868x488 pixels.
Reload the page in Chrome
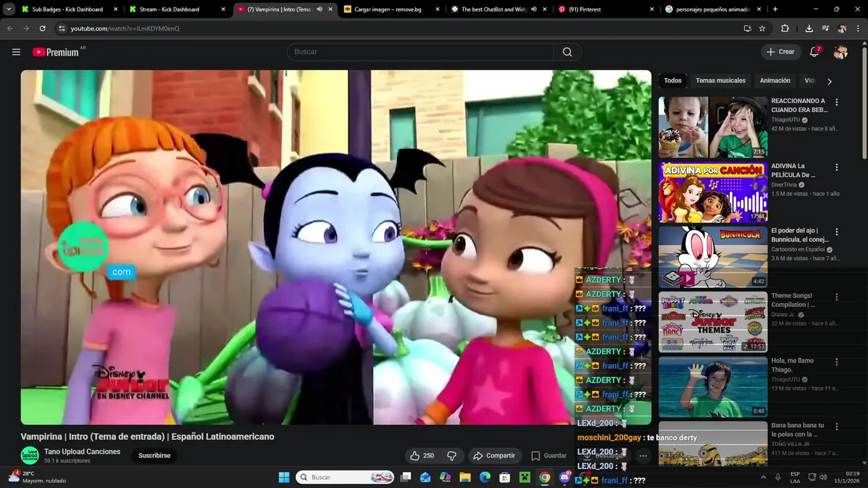click(42, 28)
